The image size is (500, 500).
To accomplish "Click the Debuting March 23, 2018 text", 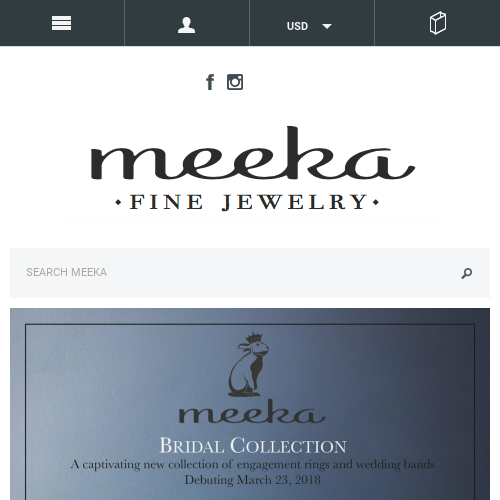I will coord(252,480).
